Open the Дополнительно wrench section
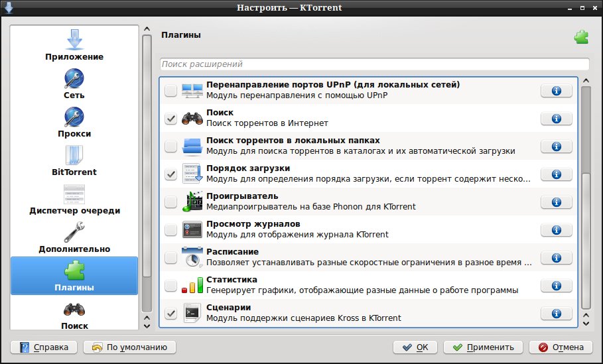 [x=74, y=237]
